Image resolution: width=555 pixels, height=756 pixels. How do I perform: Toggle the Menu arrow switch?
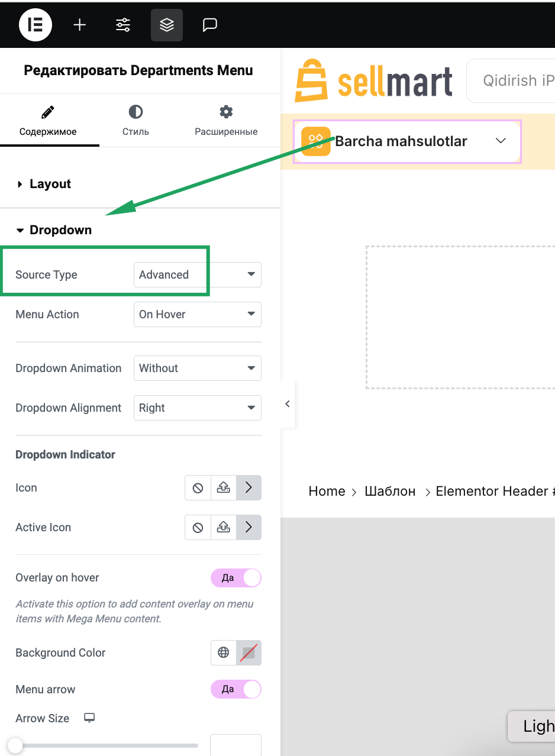[235, 689]
